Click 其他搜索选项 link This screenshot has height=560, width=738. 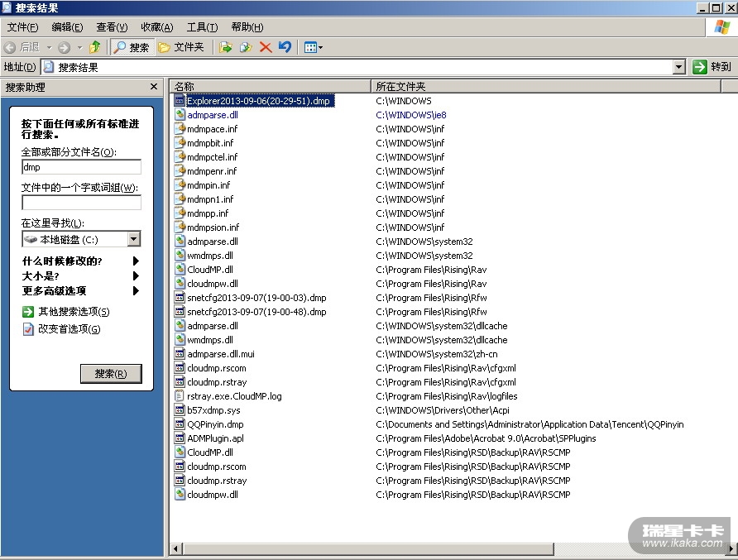[x=73, y=312]
